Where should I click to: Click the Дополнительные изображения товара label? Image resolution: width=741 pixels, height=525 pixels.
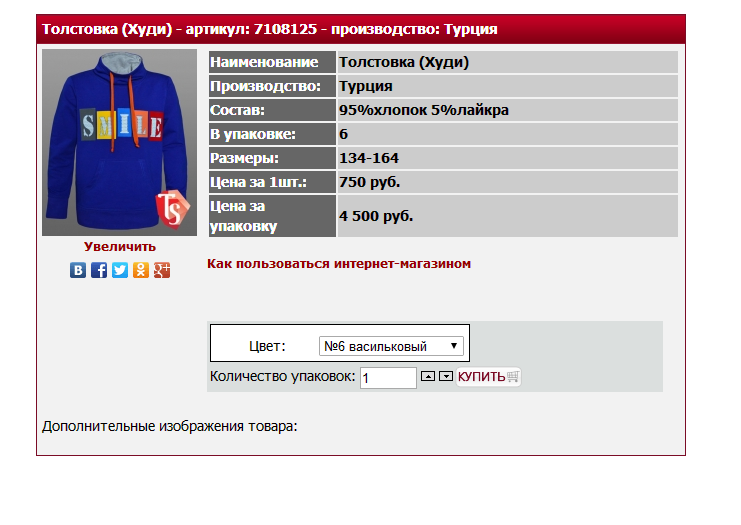coord(170,426)
